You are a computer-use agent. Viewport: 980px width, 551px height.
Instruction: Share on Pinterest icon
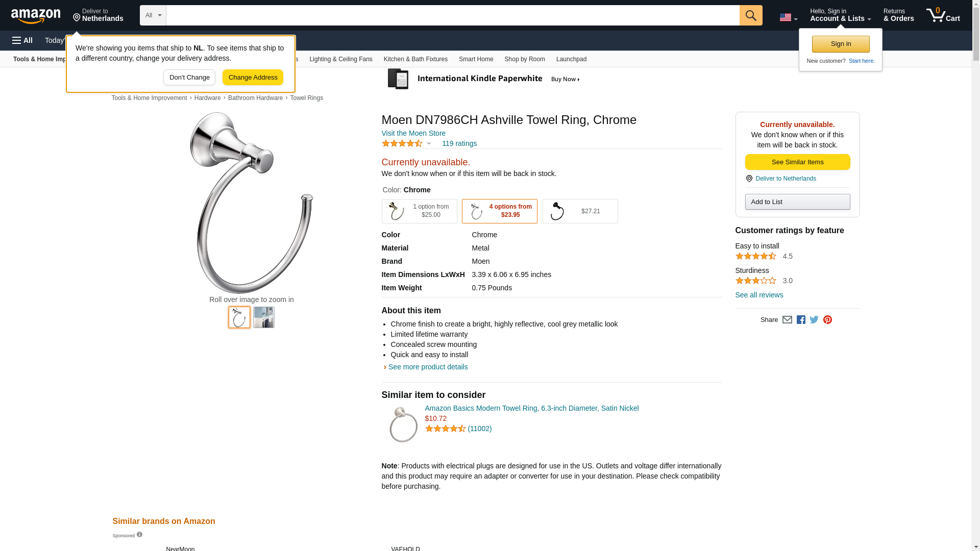(x=827, y=320)
